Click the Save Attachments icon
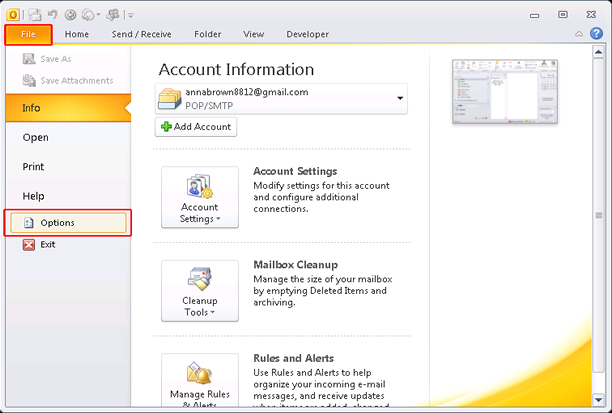Image resolution: width=612 pixels, height=413 pixels. 29,80
